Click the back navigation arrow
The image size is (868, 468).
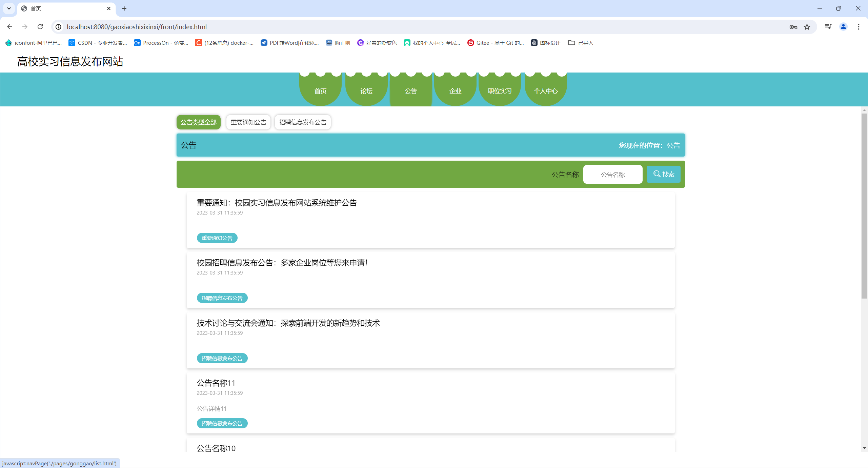tap(9, 27)
